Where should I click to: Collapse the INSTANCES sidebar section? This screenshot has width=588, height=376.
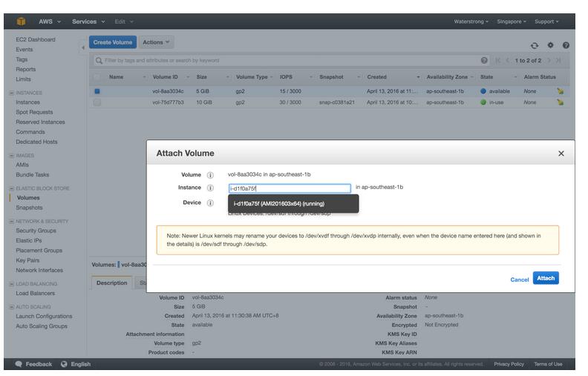12,93
